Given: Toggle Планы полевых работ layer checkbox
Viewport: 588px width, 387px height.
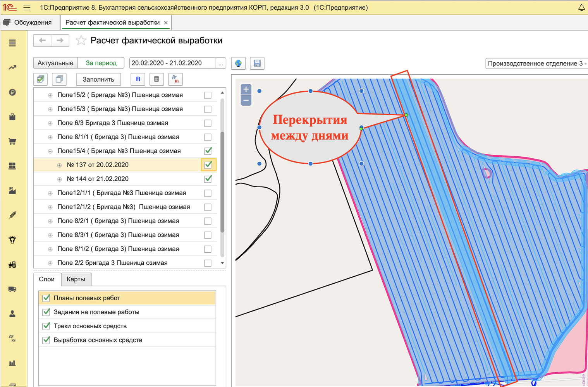Looking at the screenshot, I should pos(46,298).
